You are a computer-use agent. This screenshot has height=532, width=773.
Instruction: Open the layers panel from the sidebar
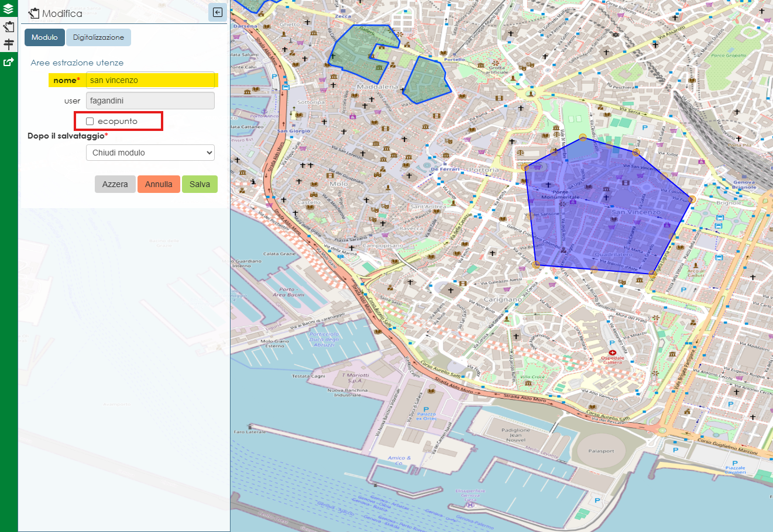coord(8,9)
